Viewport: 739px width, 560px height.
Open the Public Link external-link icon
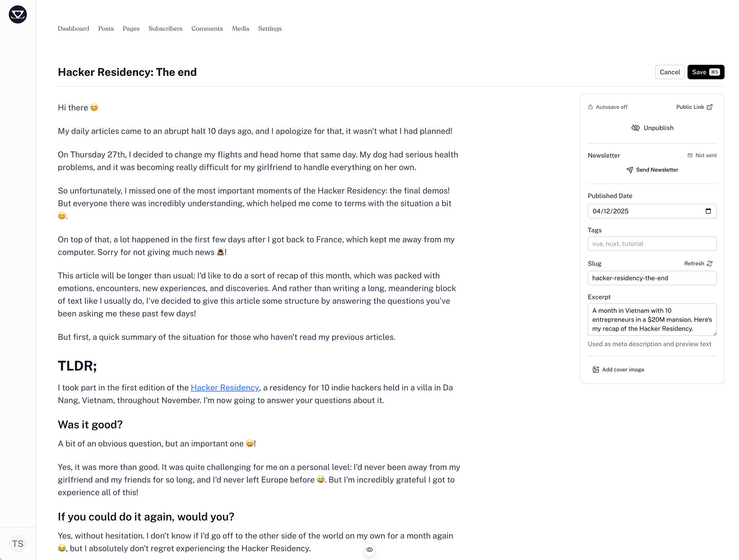click(710, 107)
